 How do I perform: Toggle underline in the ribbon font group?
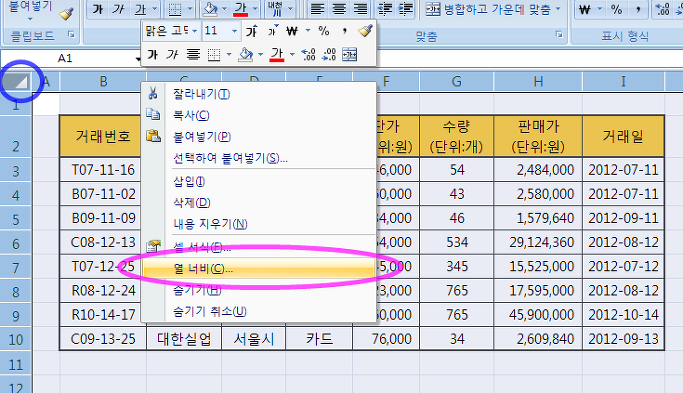pos(140,9)
